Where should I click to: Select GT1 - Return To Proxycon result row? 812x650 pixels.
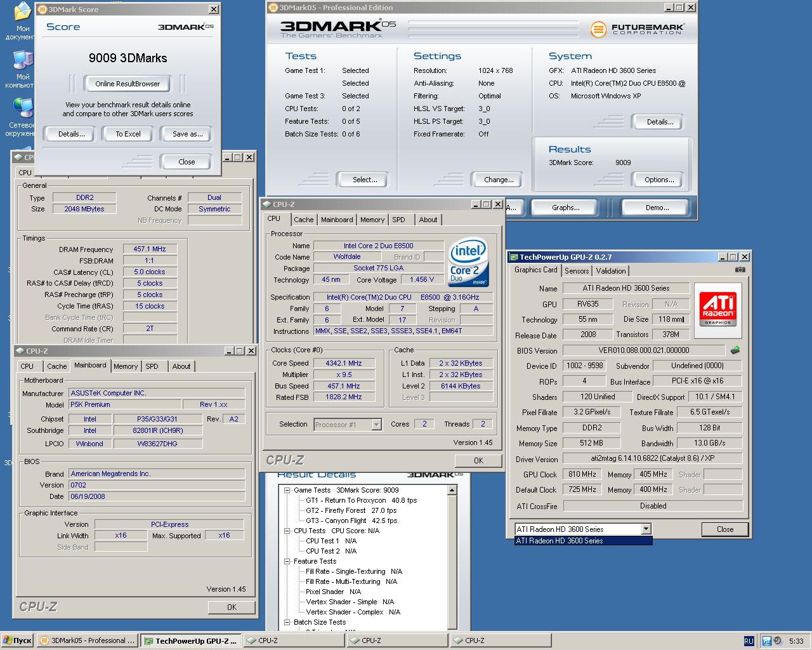coord(361,500)
